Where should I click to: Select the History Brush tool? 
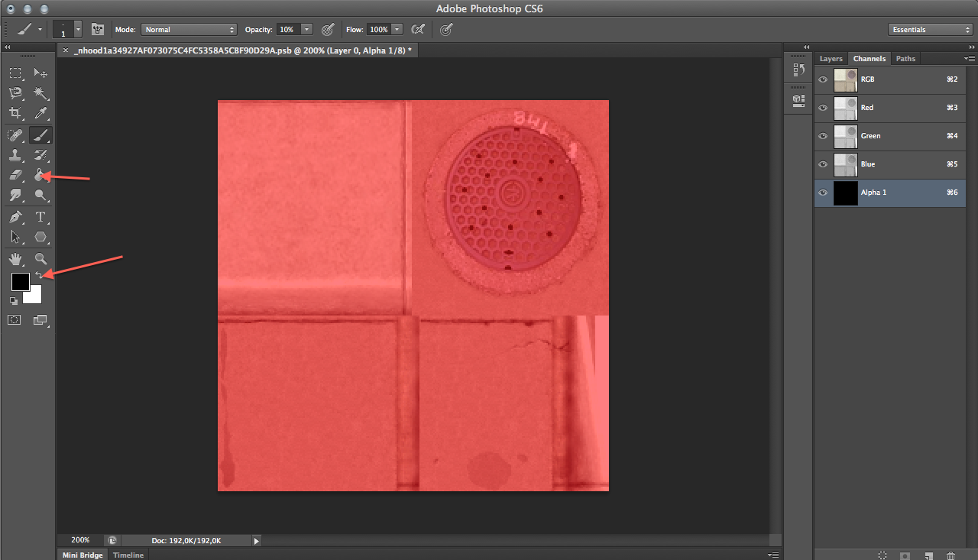pos(40,155)
